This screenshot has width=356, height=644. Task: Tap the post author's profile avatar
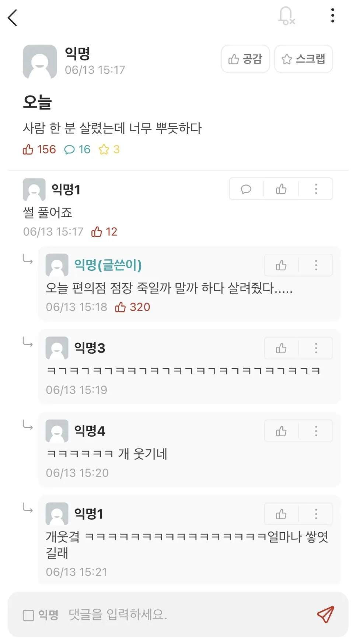click(40, 62)
